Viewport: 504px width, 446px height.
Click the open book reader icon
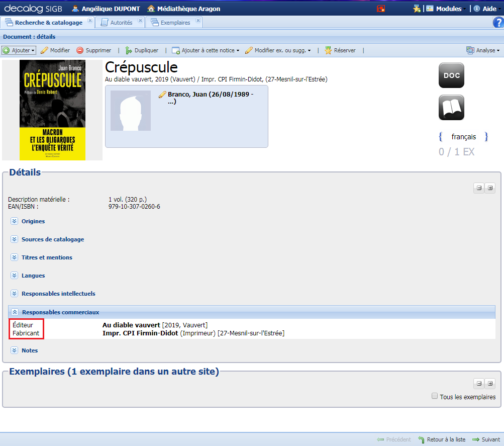tap(451, 107)
